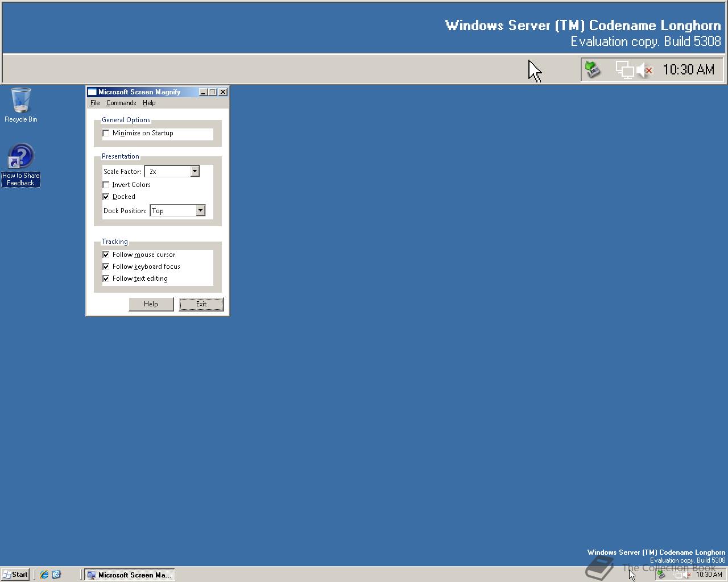Click the network tray icon in taskbar
Image resolution: width=728 pixels, height=582 pixels.
[x=677, y=575]
